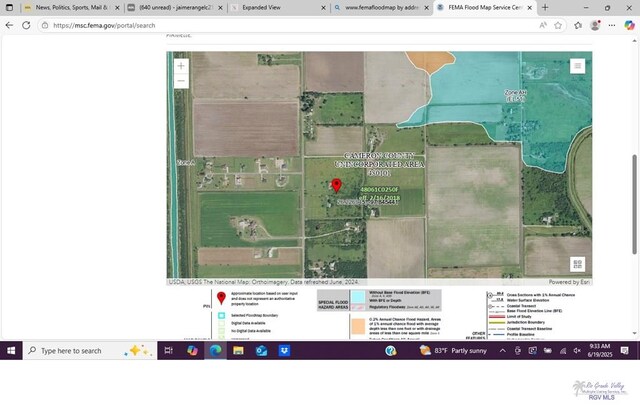The image size is (640, 410).
Task: Open the map layer list menu
Action: point(577,66)
